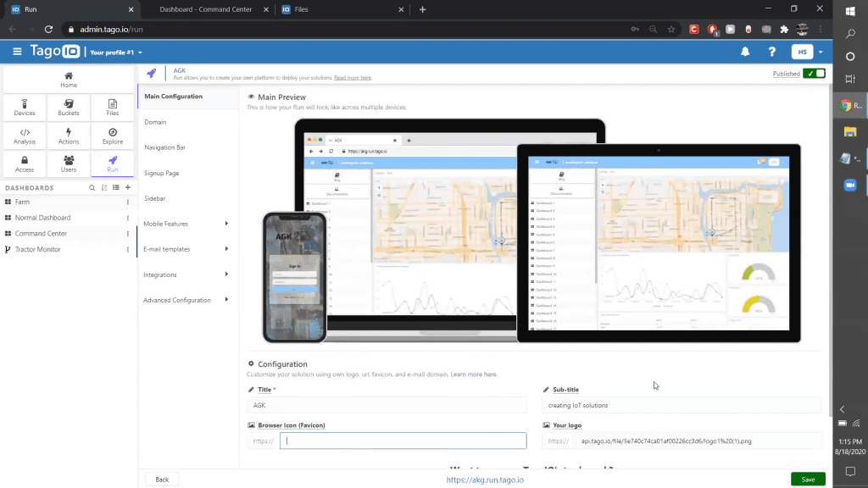Open File Explorer in taskbar

(x=850, y=131)
